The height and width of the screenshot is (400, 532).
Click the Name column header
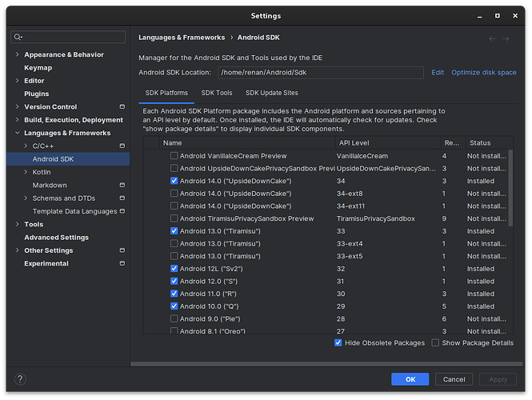247,143
